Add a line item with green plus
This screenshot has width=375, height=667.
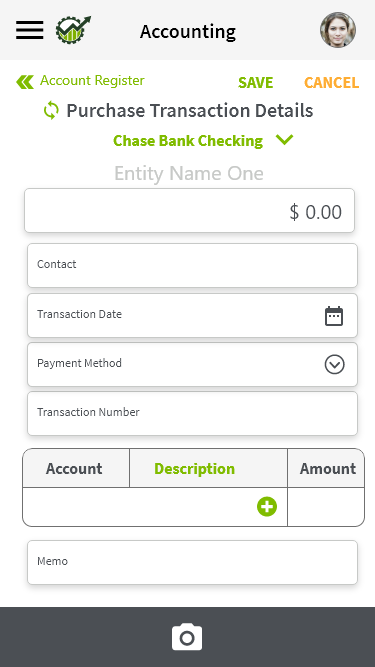tap(267, 507)
